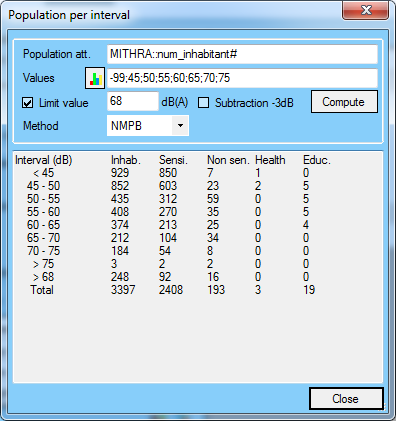The height and width of the screenshot is (421, 396).
Task: Open the Method dropdown showing NMPB
Action: pyautogui.click(x=148, y=126)
